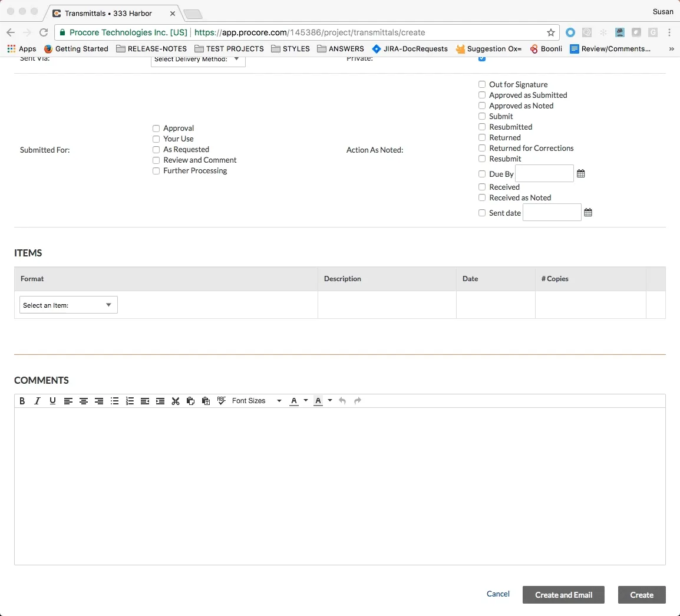This screenshot has width=680, height=616.
Task: Open Select an Item format dropdown
Action: [x=68, y=305]
